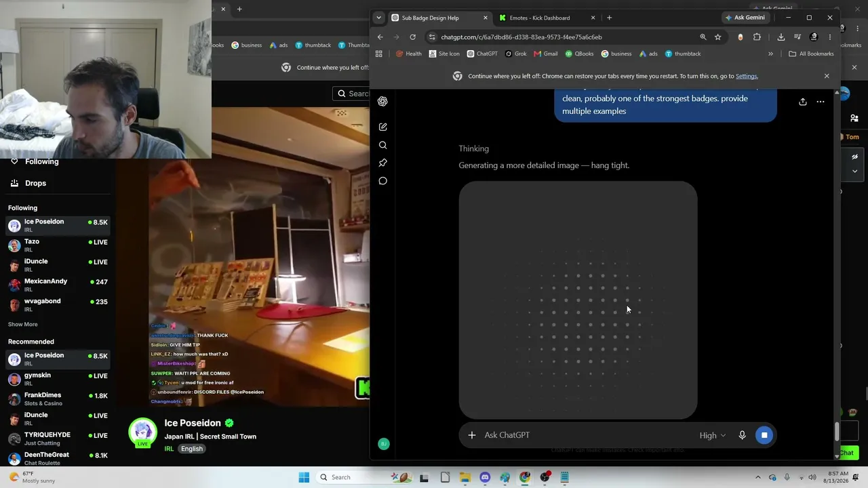Switch to Sub Badge Design Help tab
Image resolution: width=868 pixels, height=488 pixels.
(x=439, y=18)
